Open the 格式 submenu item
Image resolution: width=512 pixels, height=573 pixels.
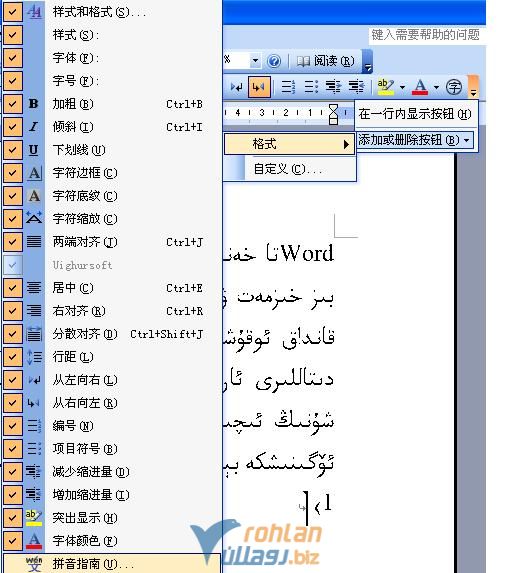point(289,144)
